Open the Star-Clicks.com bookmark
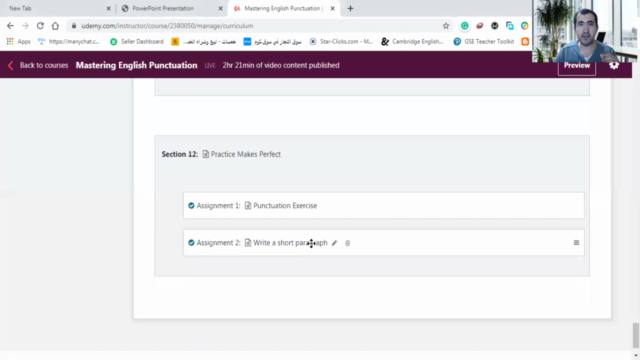Viewport: 640px width, 360px height. click(x=341, y=41)
